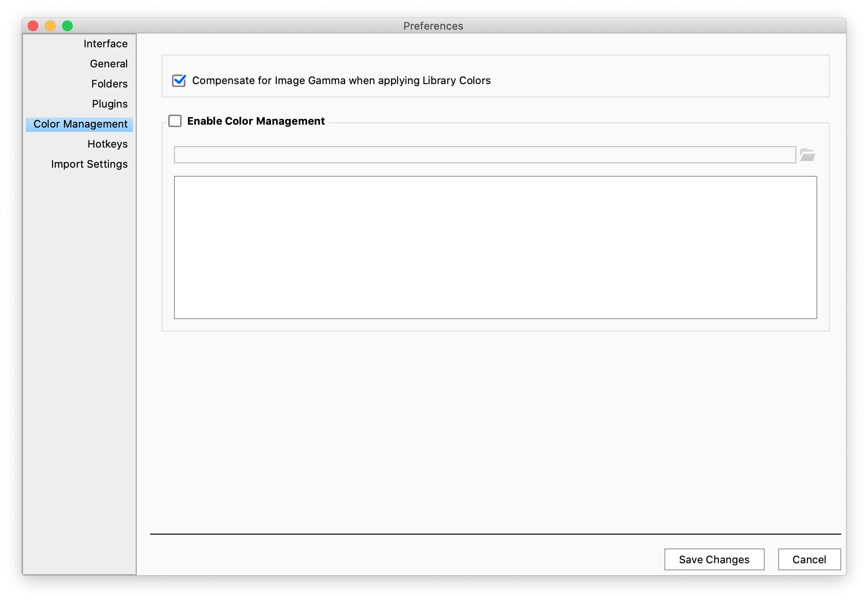This screenshot has width=868, height=601.
Task: Cancel the preferences dialog
Action: click(x=809, y=559)
